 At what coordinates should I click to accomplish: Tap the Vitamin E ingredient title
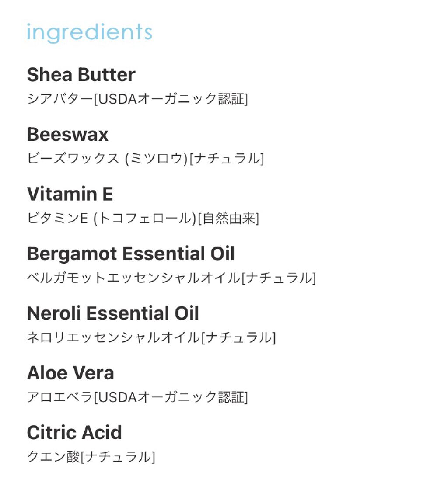click(x=70, y=194)
